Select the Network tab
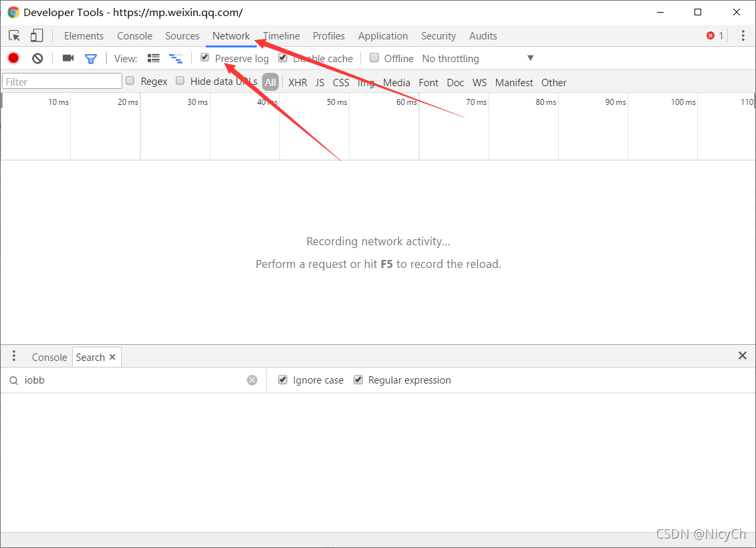756x548 pixels. click(x=231, y=36)
